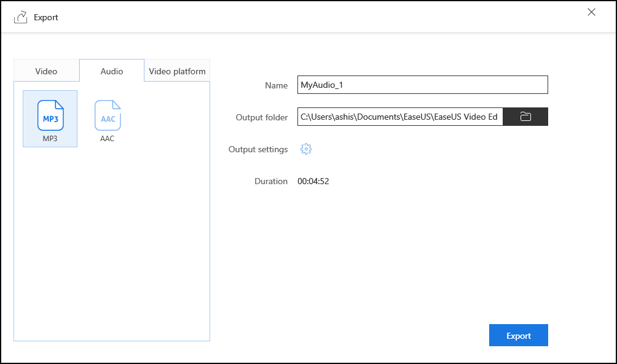Close the Export dialog window

591,12
